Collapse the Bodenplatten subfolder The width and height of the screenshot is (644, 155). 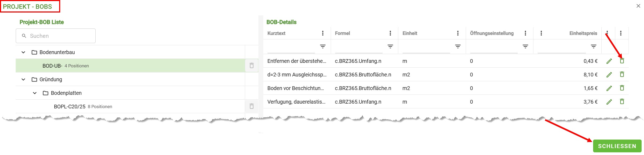click(35, 93)
